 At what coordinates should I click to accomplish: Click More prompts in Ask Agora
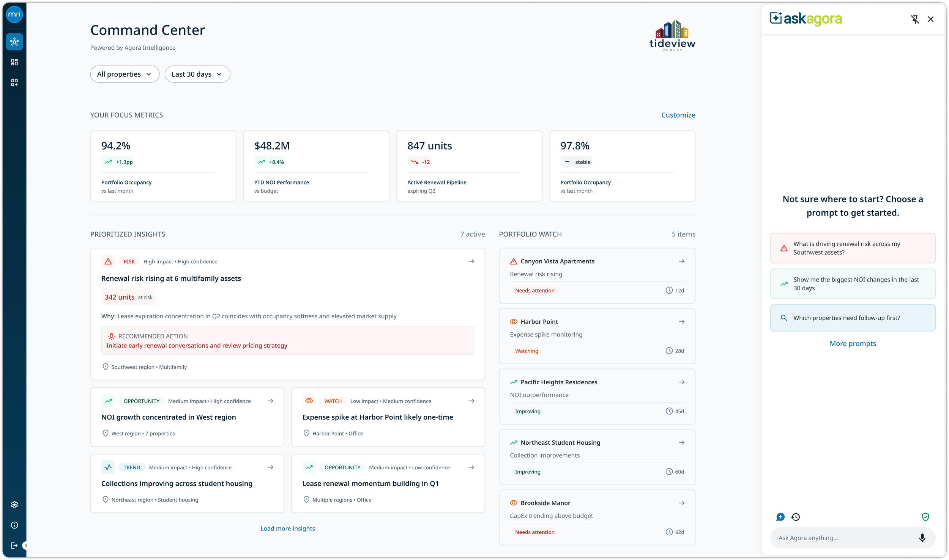pos(853,343)
